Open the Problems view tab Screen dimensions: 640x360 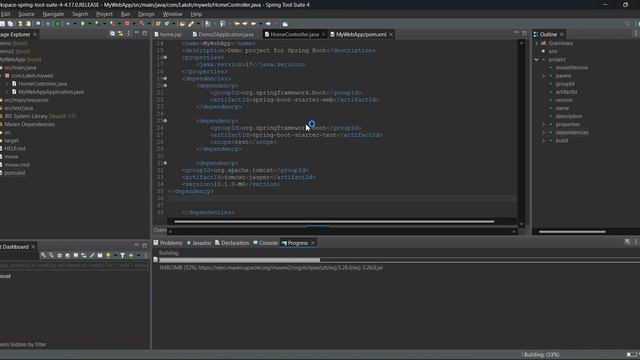[168, 243]
